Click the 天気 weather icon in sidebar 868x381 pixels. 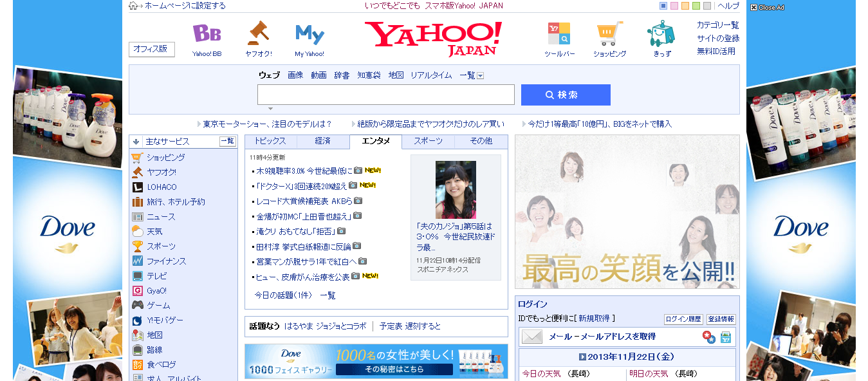click(137, 232)
